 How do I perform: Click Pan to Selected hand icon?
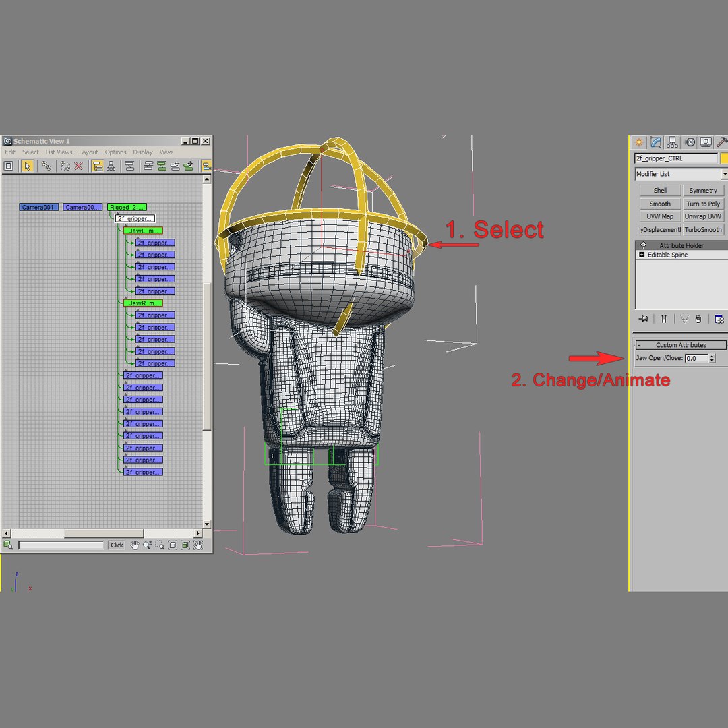point(198,545)
